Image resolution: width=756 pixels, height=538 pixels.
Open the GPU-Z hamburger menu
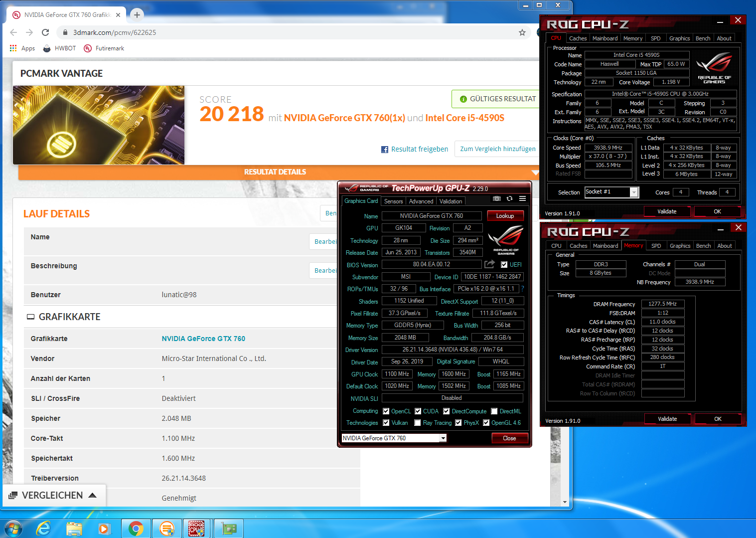pos(522,198)
